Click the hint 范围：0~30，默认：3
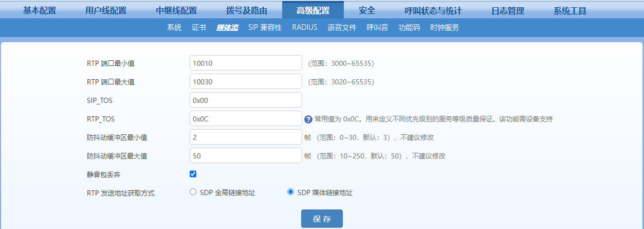Image resolution: width=644 pixels, height=229 pixels. click(x=354, y=137)
